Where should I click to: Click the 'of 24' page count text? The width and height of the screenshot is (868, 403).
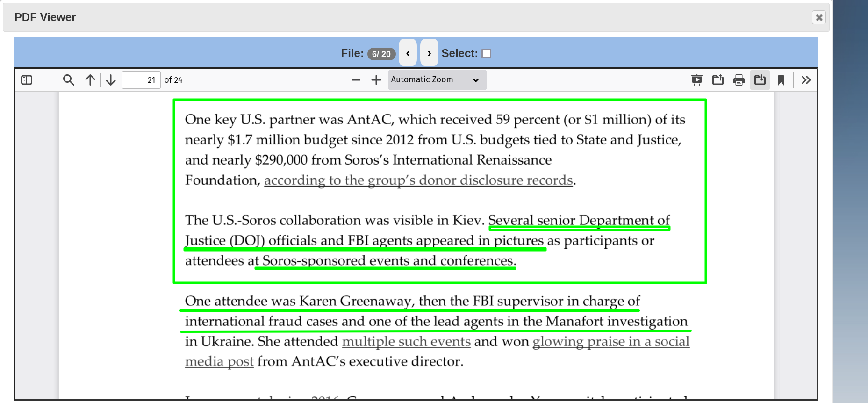pyautogui.click(x=173, y=80)
